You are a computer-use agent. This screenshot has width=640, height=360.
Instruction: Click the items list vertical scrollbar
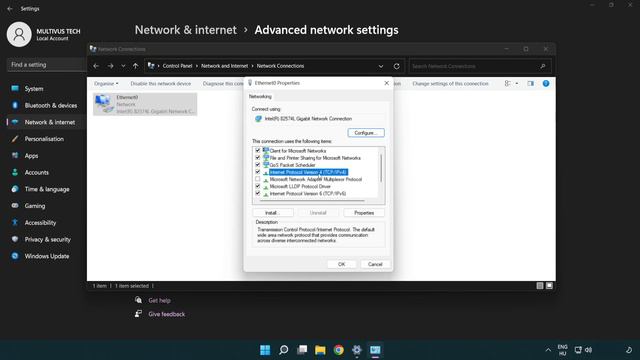381,168
